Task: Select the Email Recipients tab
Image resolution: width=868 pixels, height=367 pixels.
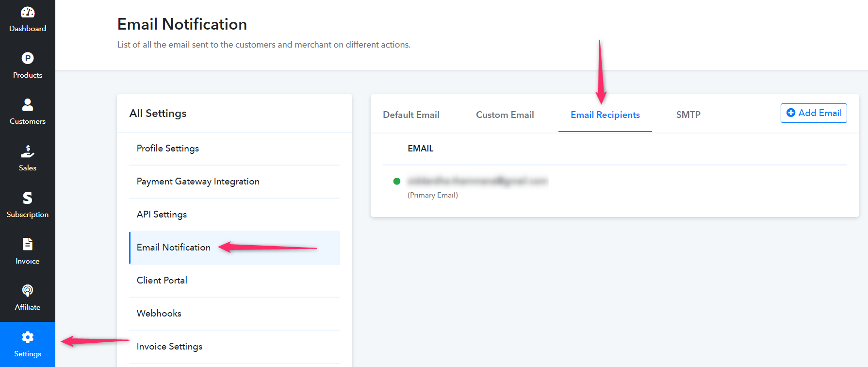Action: [x=605, y=115]
